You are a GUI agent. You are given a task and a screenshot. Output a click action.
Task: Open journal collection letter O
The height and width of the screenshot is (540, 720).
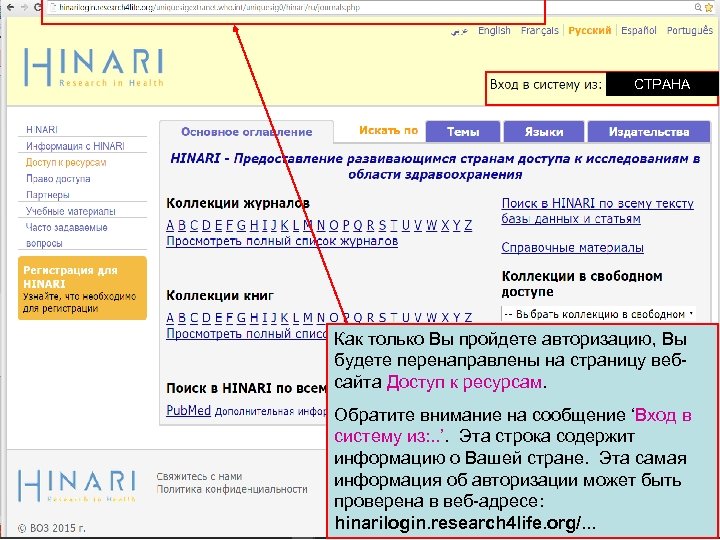[x=333, y=225]
